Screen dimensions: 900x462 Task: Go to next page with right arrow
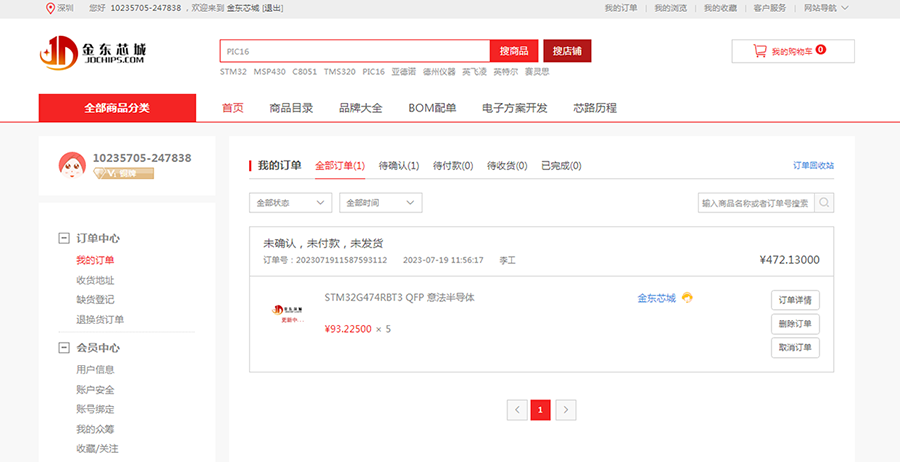click(x=566, y=409)
